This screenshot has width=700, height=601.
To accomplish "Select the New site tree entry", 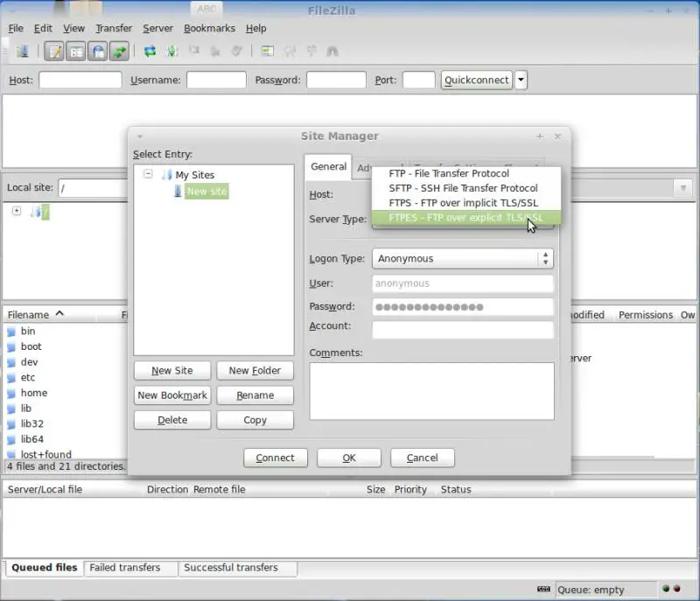I will [206, 192].
